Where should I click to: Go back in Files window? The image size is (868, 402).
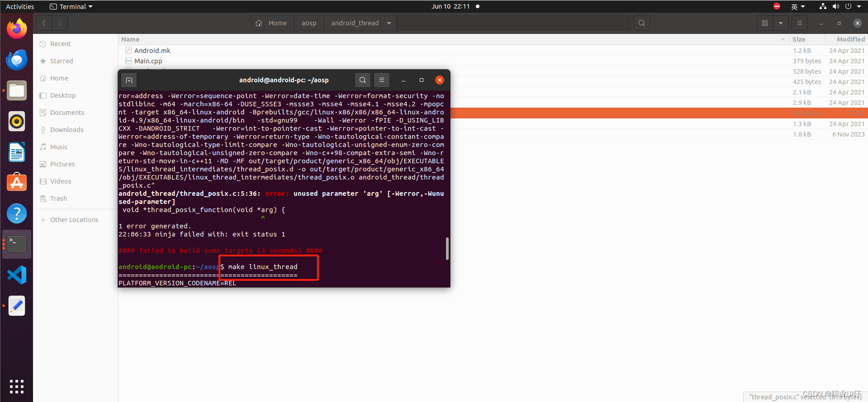(44, 23)
